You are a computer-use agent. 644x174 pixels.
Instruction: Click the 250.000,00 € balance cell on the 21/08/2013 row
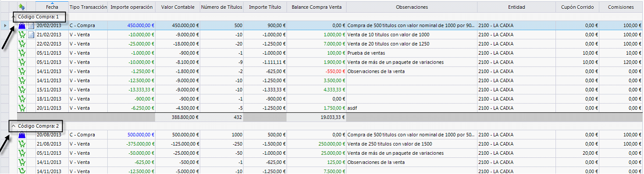click(317, 144)
